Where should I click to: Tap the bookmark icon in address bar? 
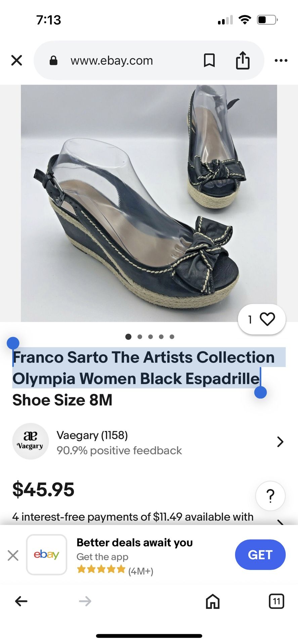pos(209,60)
